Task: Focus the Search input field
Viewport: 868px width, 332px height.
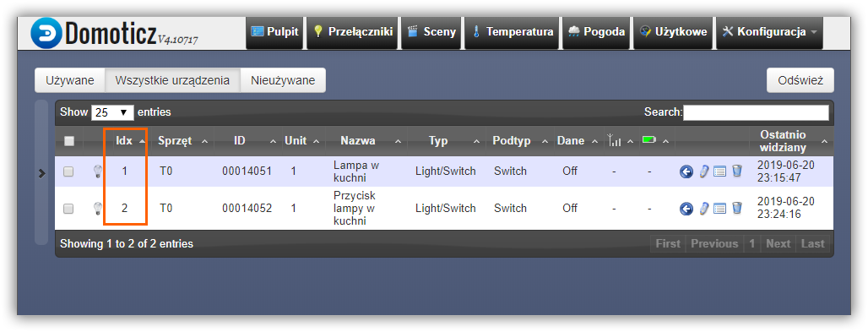Action: 756,112
